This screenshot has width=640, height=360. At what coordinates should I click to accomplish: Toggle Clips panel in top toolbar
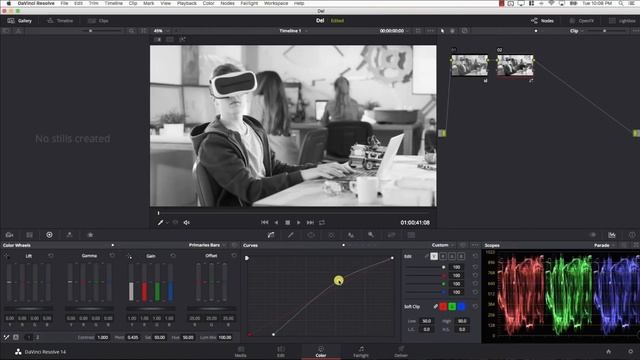coord(98,20)
